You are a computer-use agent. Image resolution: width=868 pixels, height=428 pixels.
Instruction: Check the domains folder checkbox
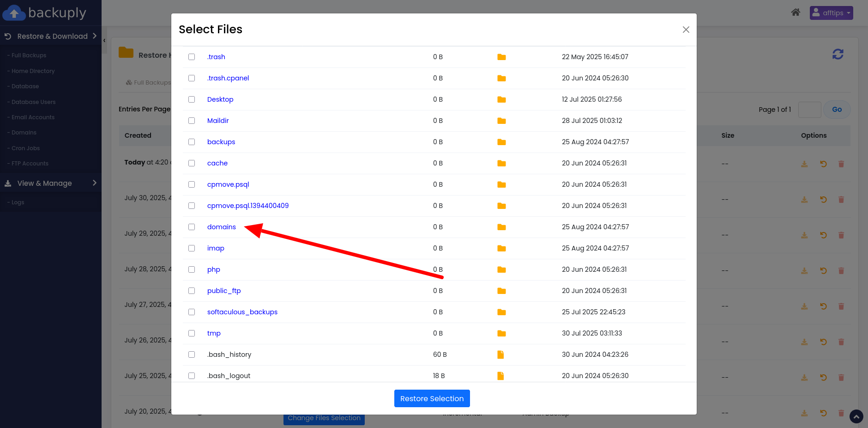tap(192, 227)
